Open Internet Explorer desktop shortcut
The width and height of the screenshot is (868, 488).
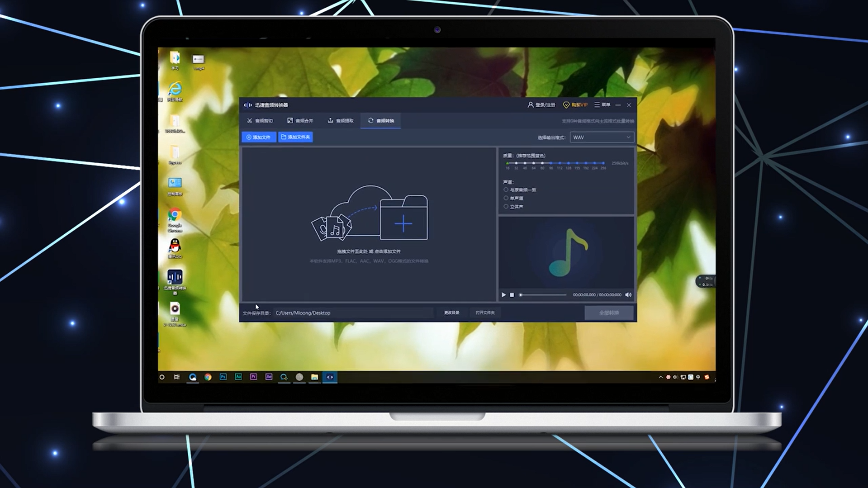[175, 91]
